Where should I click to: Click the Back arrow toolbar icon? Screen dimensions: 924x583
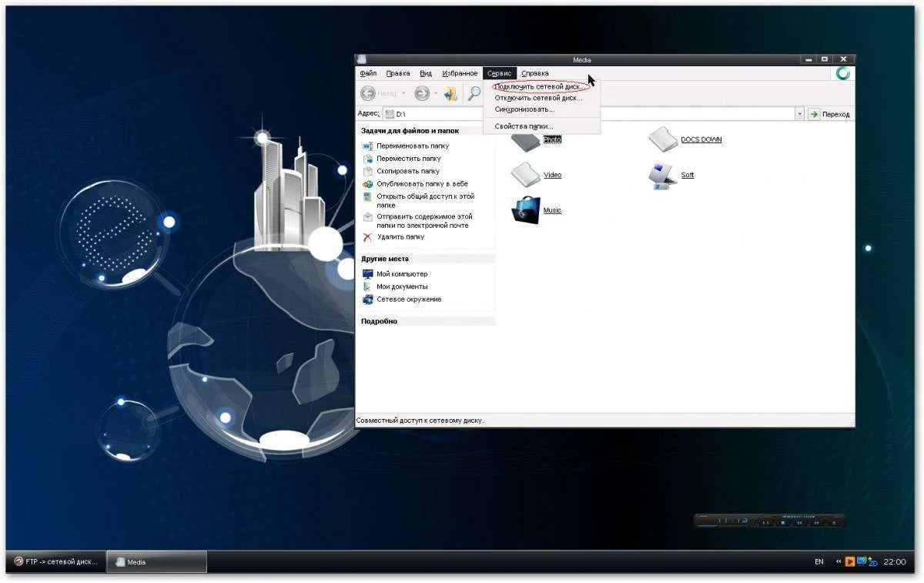(368, 93)
